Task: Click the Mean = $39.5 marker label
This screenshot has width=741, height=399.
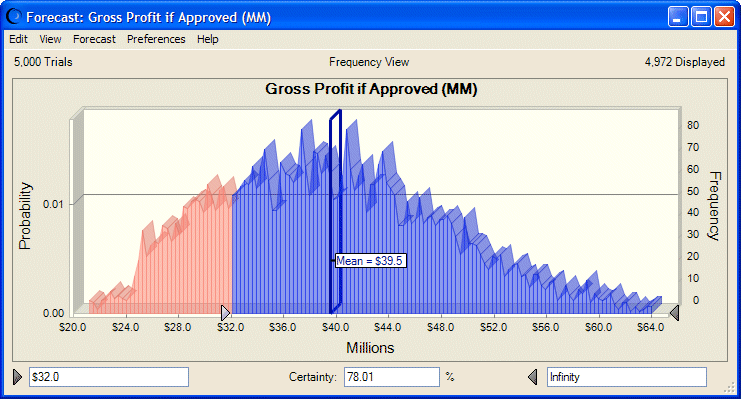Action: (371, 261)
